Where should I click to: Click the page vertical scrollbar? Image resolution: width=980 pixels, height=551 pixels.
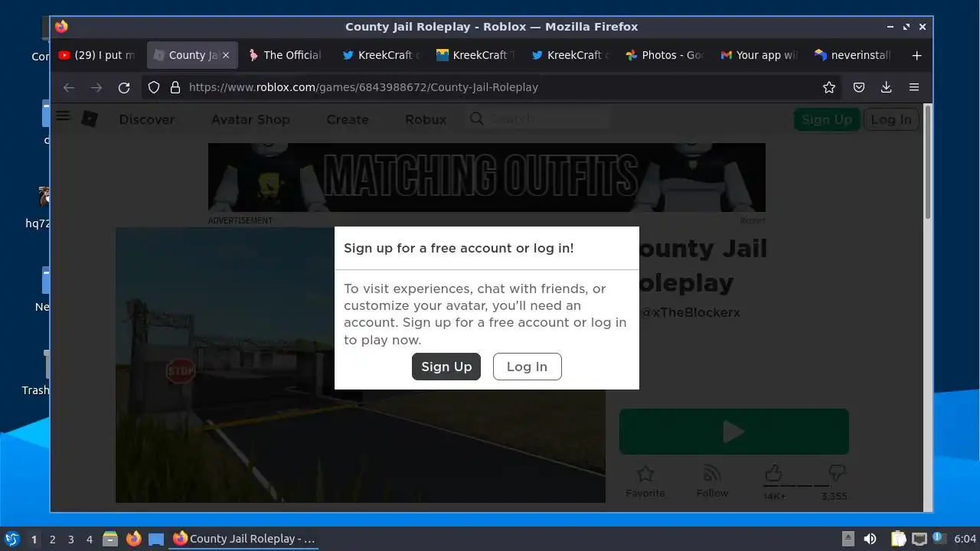[928, 161]
